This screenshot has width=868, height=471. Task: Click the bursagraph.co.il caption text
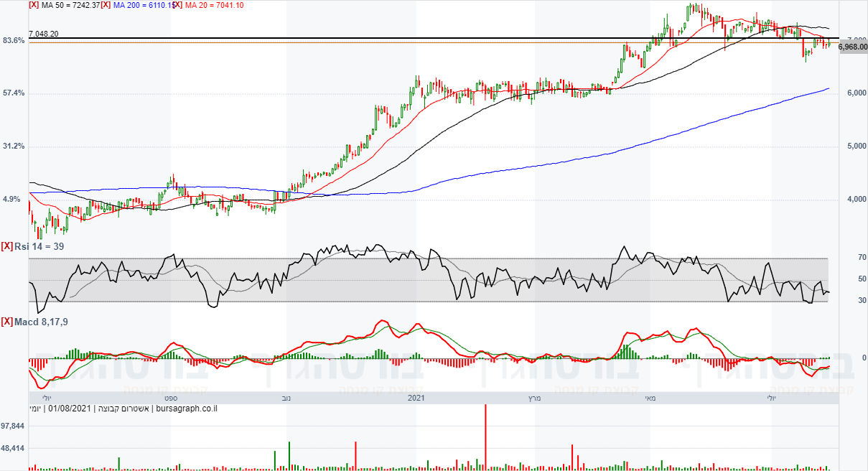(x=187, y=409)
